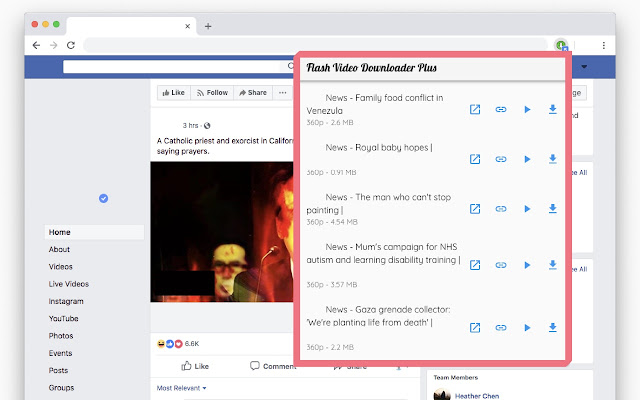Play the Royal baby hopes video

[527, 159]
